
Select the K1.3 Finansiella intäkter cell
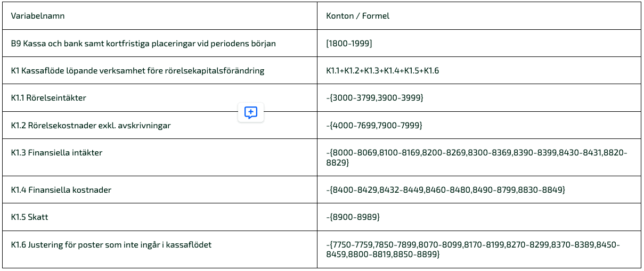pyautogui.click(x=160, y=157)
